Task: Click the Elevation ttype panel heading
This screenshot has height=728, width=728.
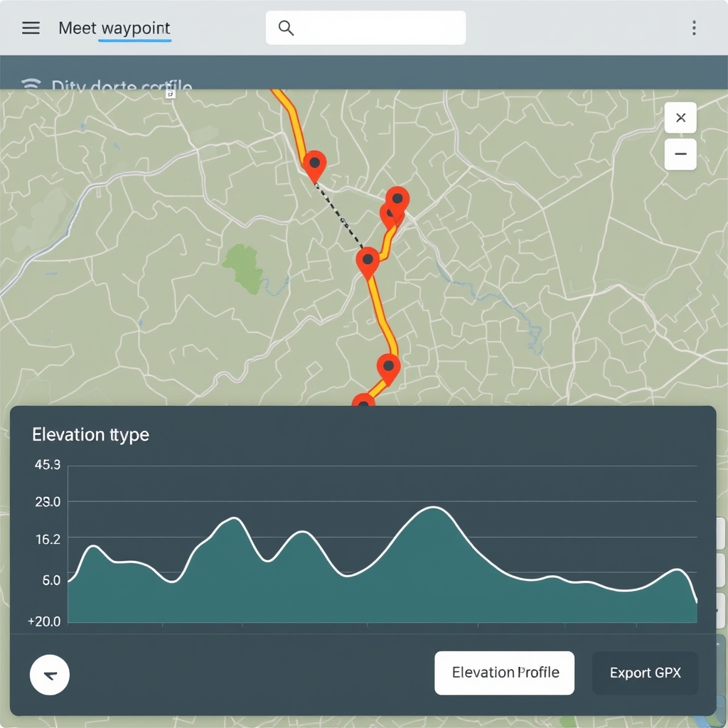Action: coord(90,434)
